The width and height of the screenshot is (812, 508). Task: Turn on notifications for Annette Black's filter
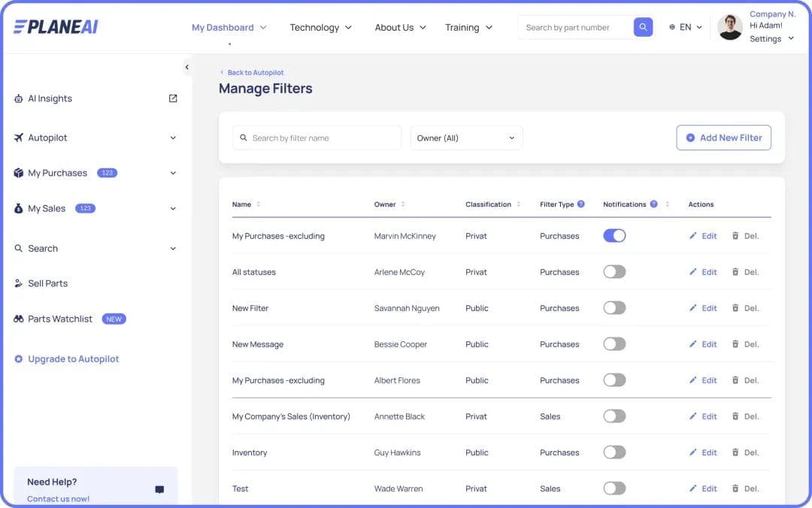(614, 416)
